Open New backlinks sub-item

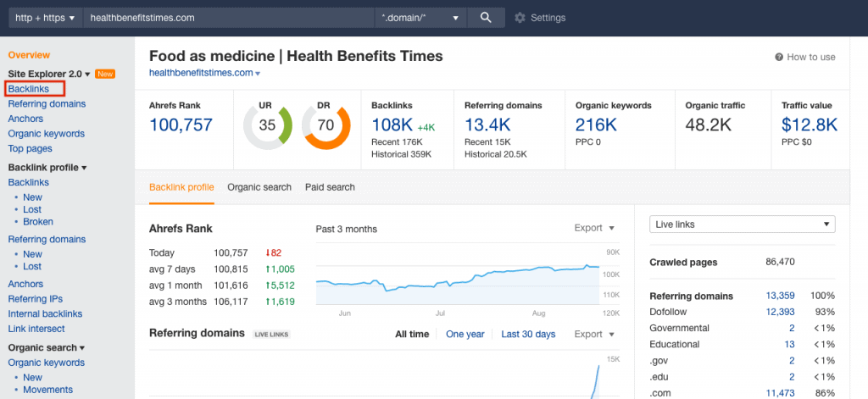click(33, 197)
